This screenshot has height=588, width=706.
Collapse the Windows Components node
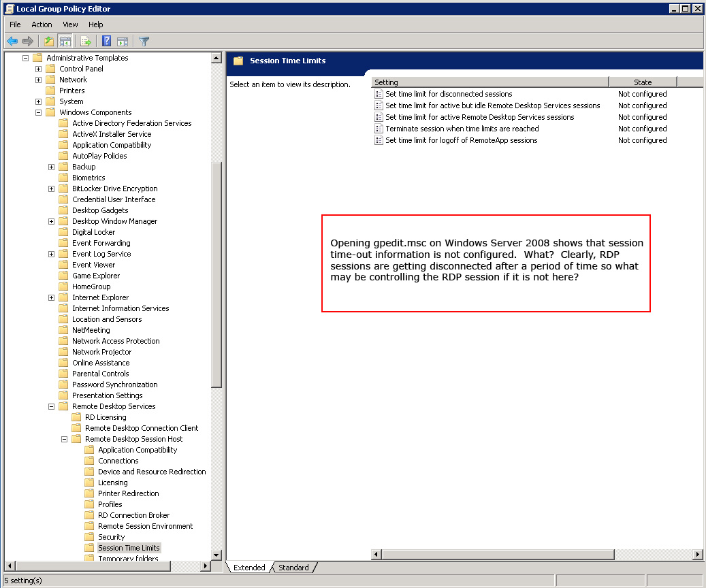pos(38,112)
